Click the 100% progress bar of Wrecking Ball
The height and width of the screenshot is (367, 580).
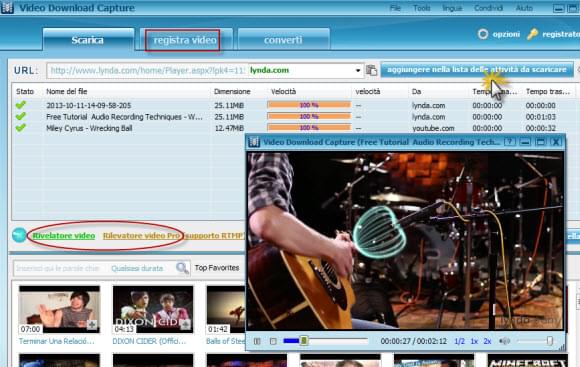tap(309, 128)
